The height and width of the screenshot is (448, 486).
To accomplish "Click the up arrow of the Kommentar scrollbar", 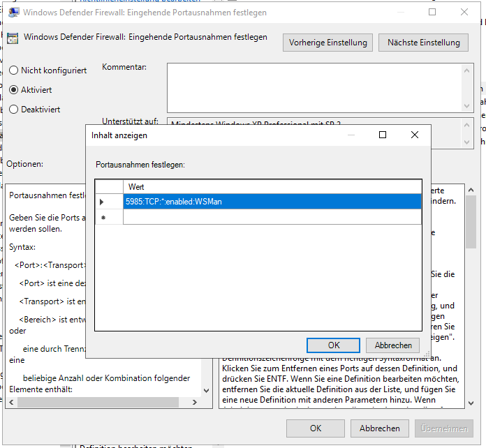I will [466, 70].
